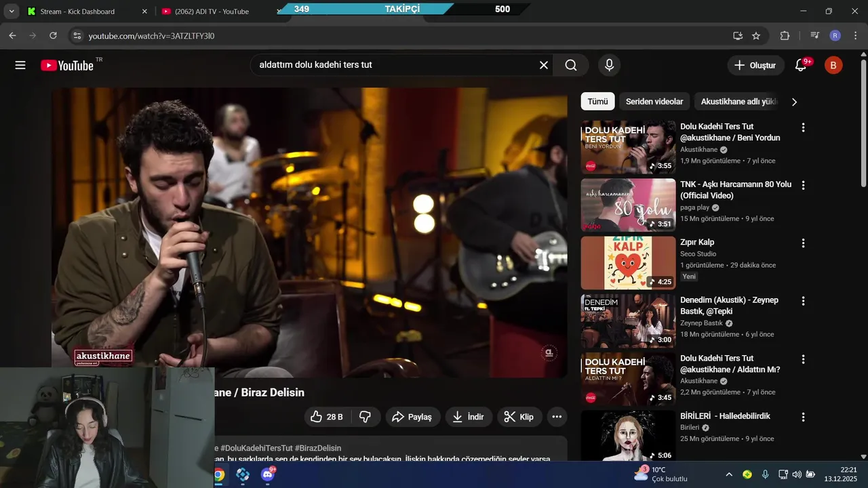Open options for Zıpır Kalp video
The image size is (868, 488).
point(803,243)
